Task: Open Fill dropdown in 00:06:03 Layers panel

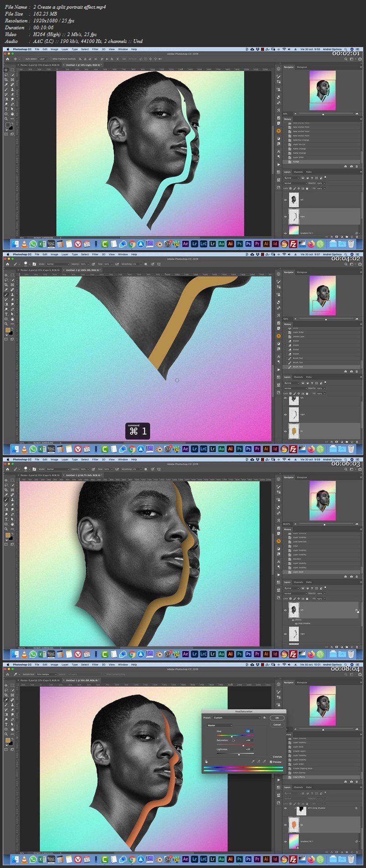Action: pyautogui.click(x=324, y=598)
